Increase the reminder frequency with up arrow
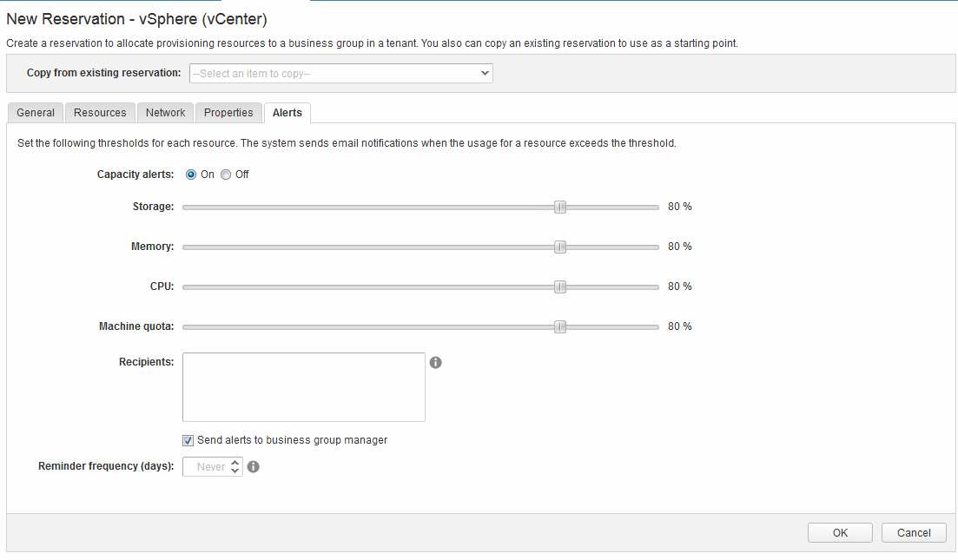The width and height of the screenshot is (958, 560). pyautogui.click(x=235, y=463)
